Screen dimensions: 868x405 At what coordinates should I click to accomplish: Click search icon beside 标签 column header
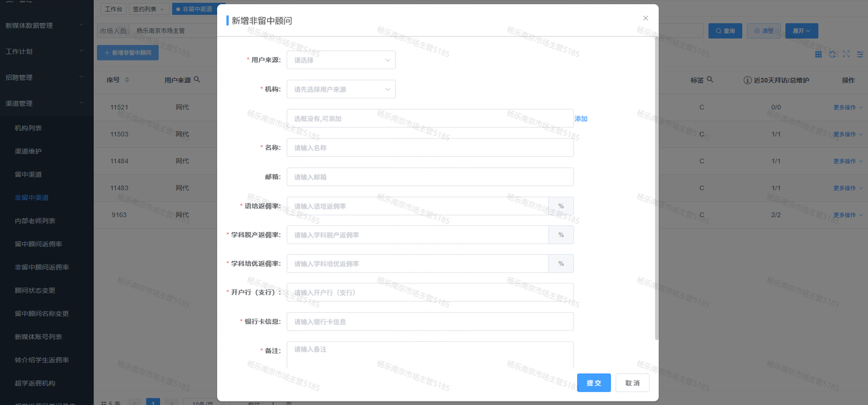tap(710, 80)
